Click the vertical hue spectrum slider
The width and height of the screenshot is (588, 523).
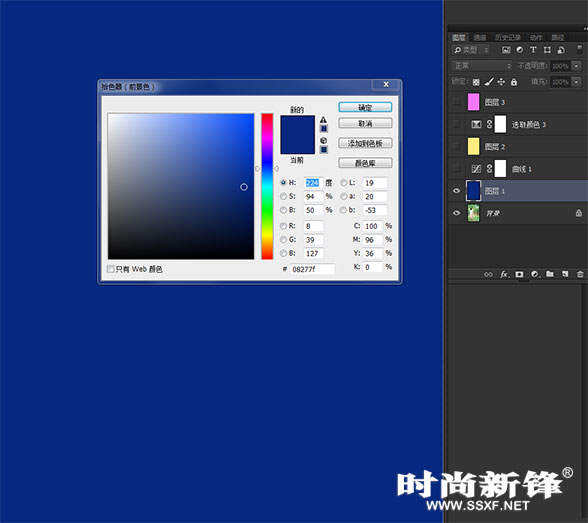(267, 186)
